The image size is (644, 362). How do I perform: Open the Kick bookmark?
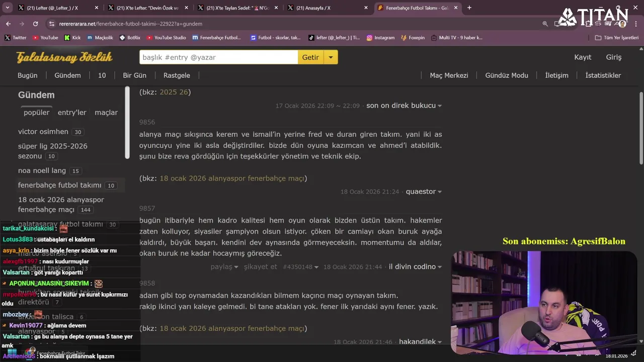point(72,38)
